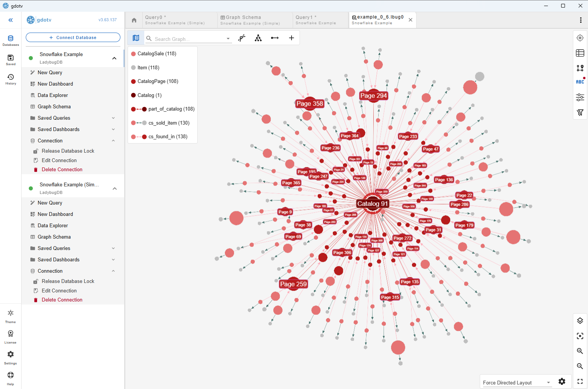This screenshot has width=588, height=389.
Task: Open the three-dot more options menu
Action: 581,20
